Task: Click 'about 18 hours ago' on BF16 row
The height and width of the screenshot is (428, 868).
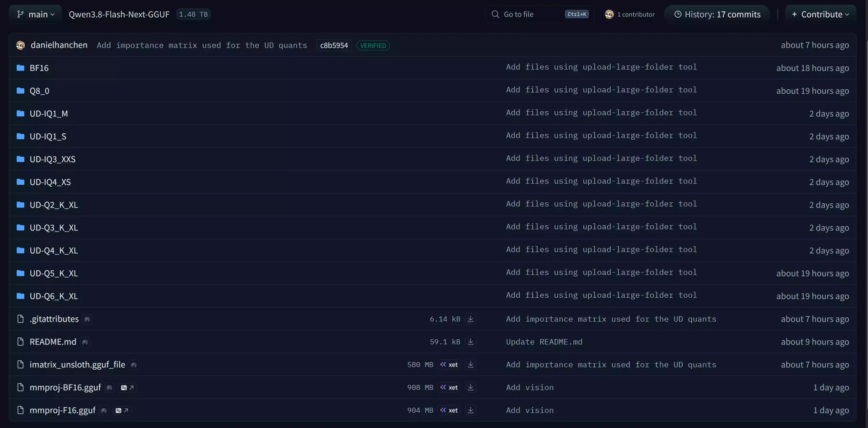Action: pyautogui.click(x=813, y=68)
